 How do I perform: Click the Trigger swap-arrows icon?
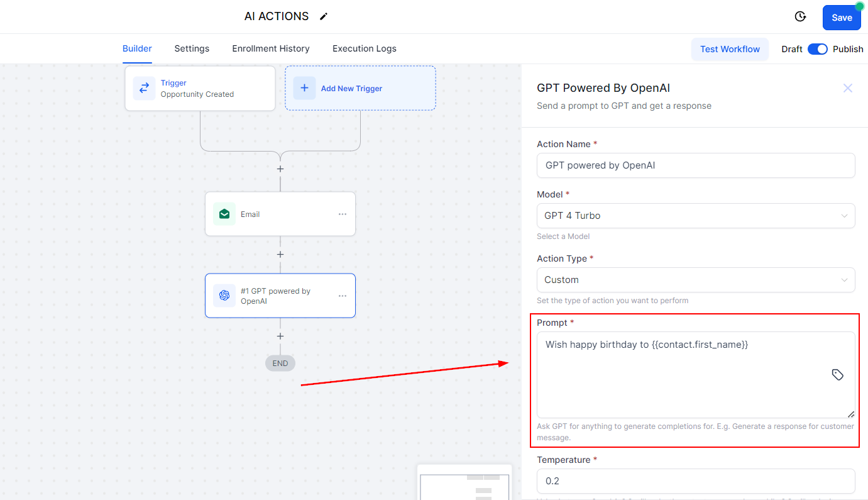tap(144, 89)
